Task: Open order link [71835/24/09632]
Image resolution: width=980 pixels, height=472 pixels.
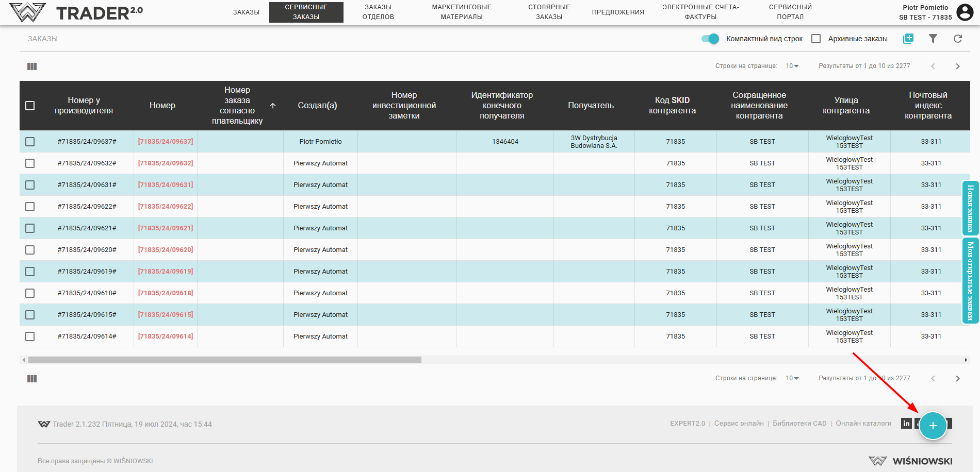Action: click(x=166, y=163)
